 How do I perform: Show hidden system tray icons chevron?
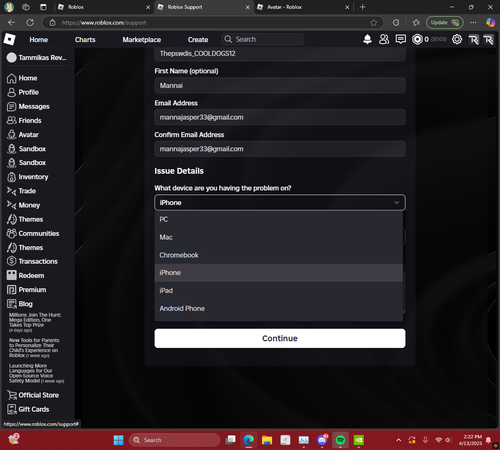pyautogui.click(x=398, y=440)
